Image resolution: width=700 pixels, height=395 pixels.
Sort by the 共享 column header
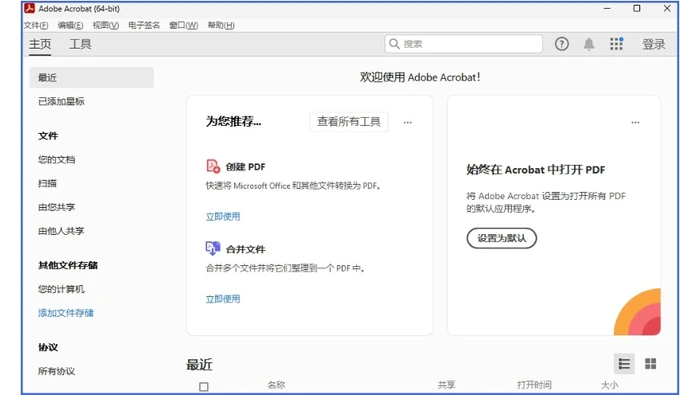pyautogui.click(x=446, y=385)
